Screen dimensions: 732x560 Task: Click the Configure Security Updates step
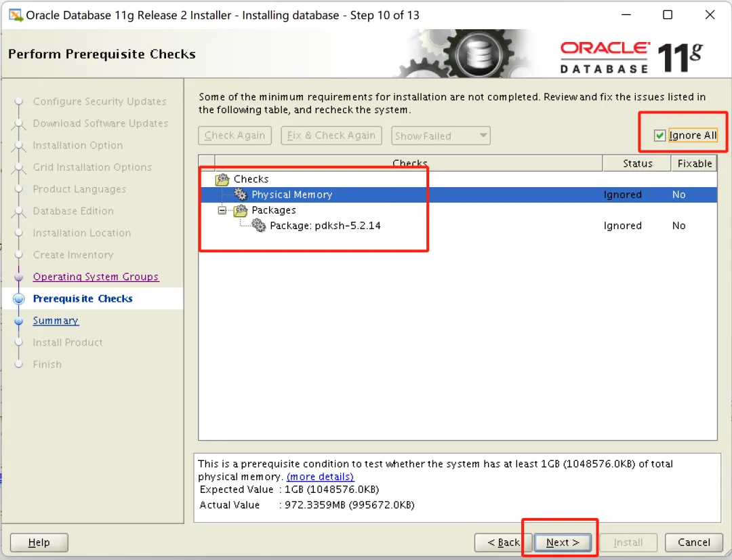pyautogui.click(x=100, y=101)
